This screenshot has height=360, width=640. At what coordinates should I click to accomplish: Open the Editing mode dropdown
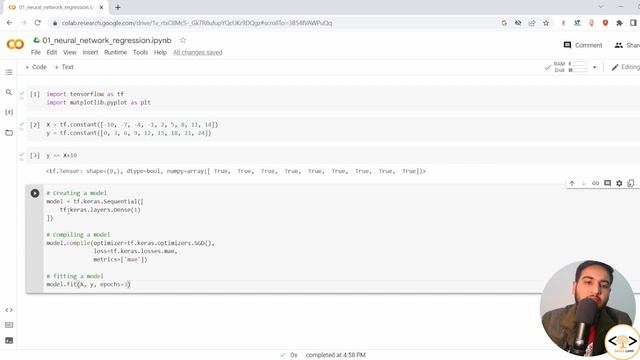[625, 67]
